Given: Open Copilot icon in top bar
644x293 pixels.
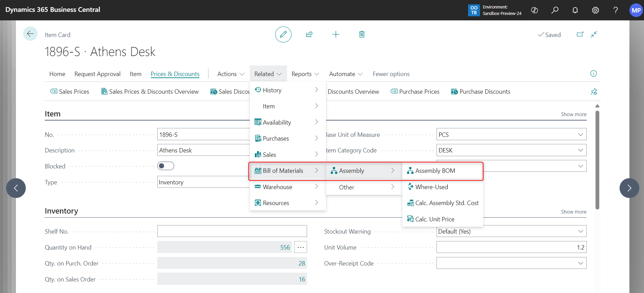Looking at the screenshot, I should (x=535, y=10).
